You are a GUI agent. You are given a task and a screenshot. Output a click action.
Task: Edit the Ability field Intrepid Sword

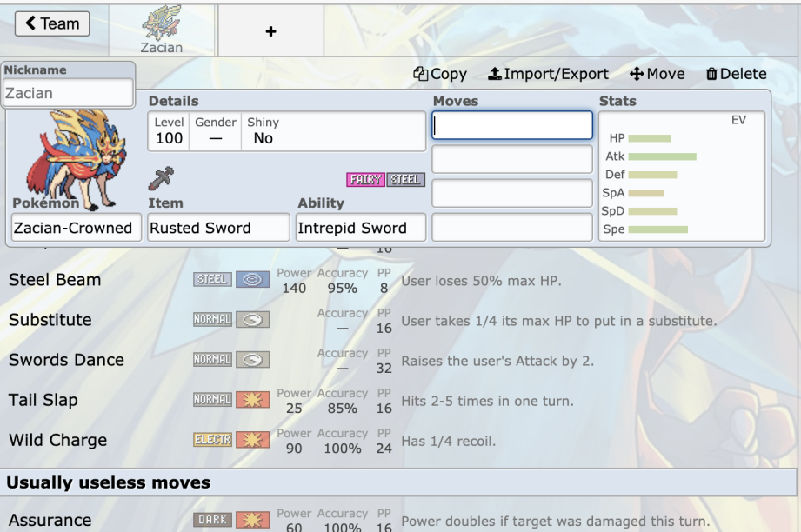point(361,228)
